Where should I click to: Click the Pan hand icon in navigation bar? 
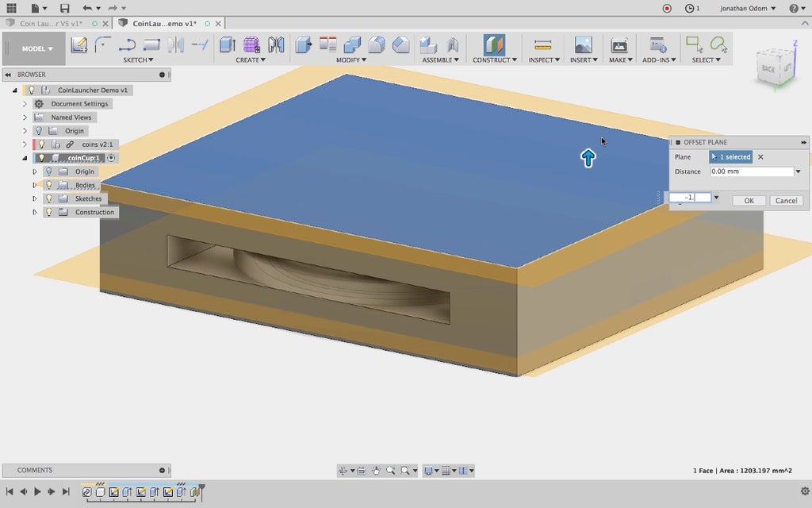coord(376,471)
